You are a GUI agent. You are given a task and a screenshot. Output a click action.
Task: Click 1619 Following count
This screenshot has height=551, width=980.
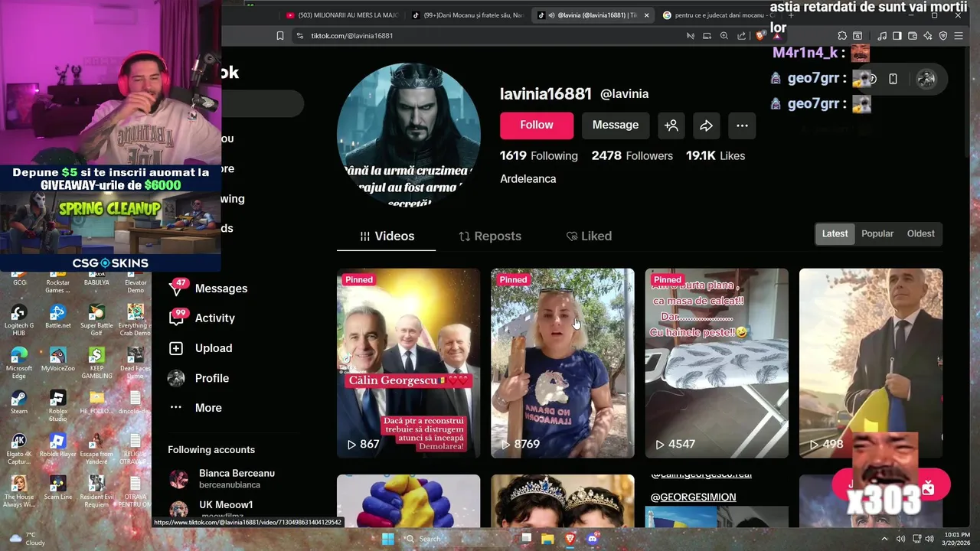538,155
